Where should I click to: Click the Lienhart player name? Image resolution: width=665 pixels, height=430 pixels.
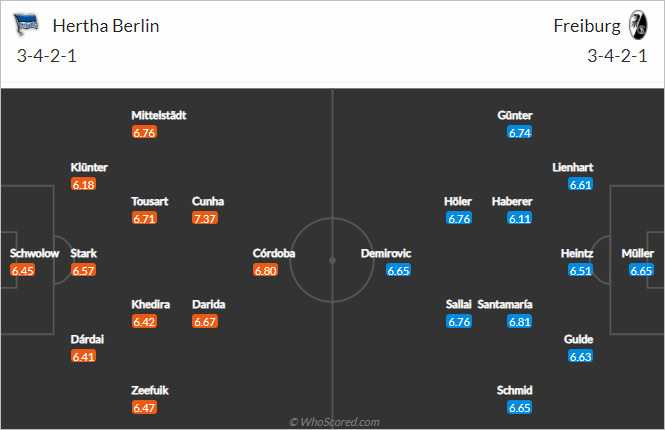click(573, 167)
